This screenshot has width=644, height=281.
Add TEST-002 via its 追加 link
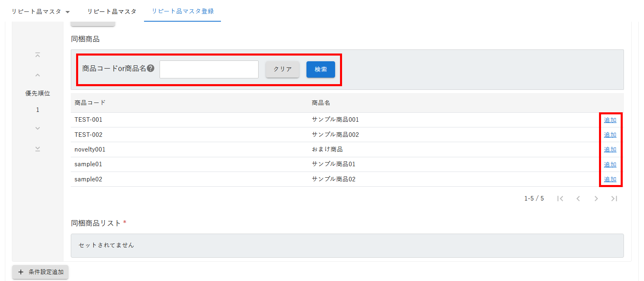tap(610, 135)
